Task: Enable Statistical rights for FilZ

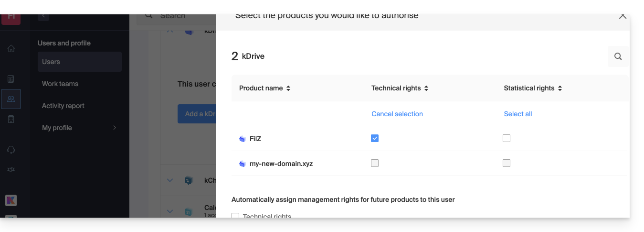Action: (507, 138)
